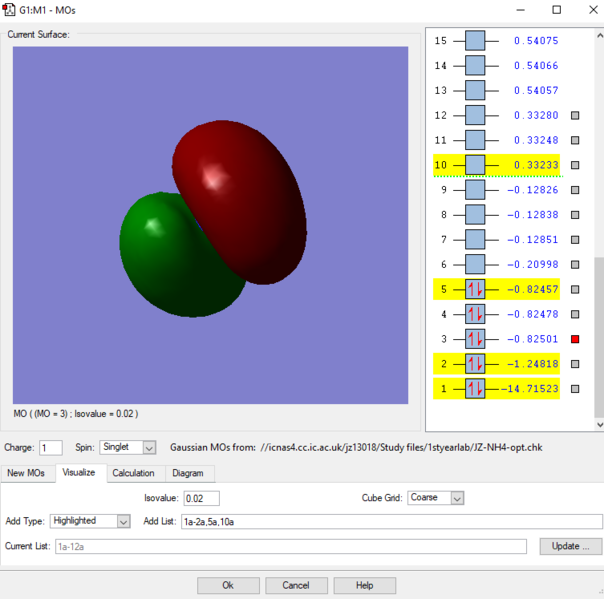Select the orbital box for MO 7
This screenshot has width=604, height=599.
coord(475,240)
